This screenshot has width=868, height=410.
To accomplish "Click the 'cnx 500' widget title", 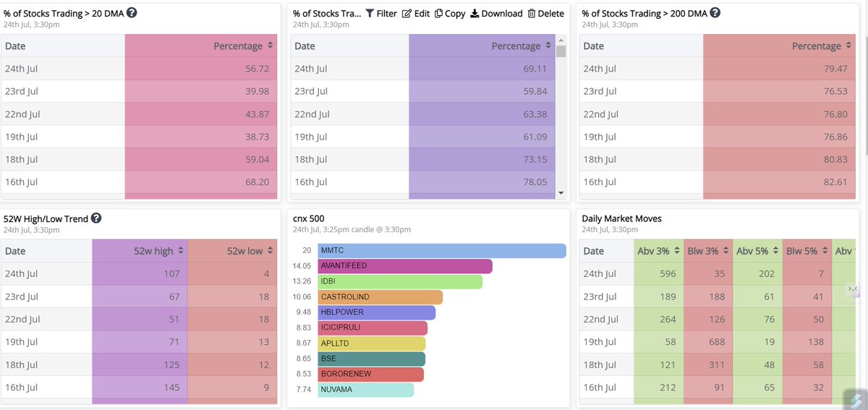I will click(x=308, y=218).
